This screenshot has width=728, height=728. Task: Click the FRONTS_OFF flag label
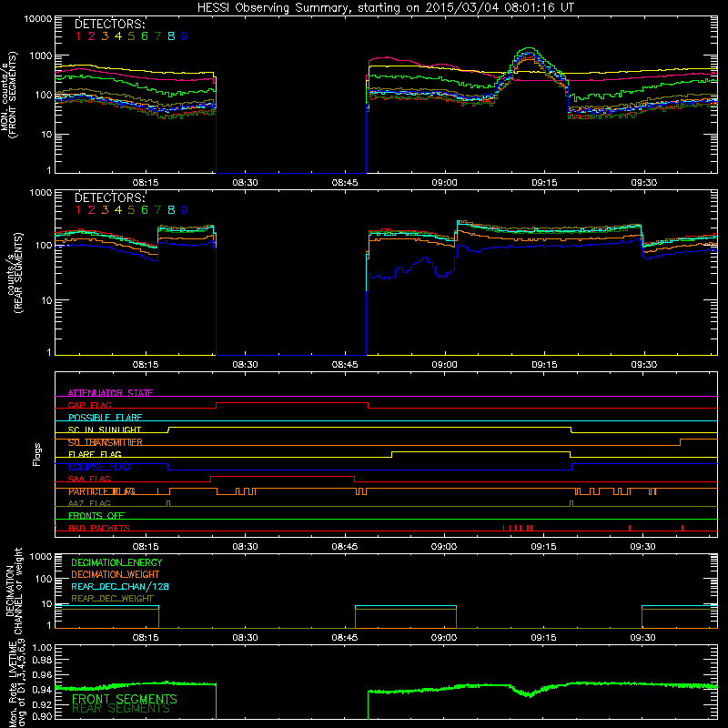[x=96, y=515]
